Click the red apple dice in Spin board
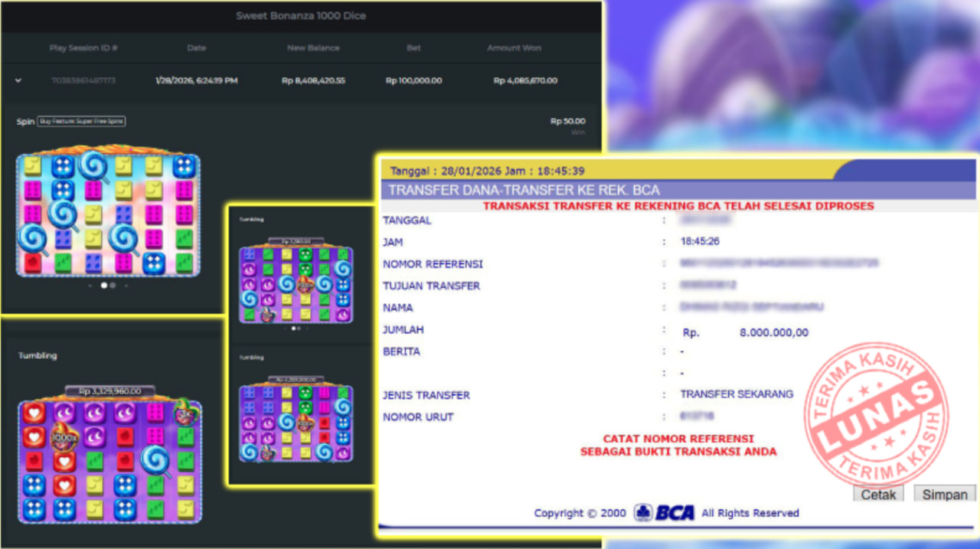Screen dimensions: 980x549 (32, 263)
